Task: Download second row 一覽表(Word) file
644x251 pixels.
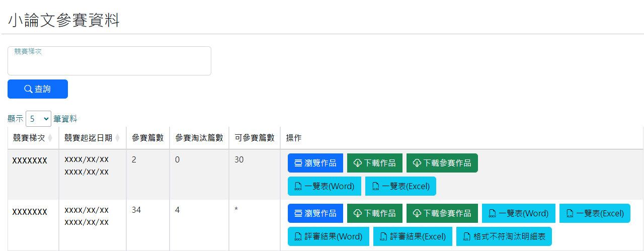Action: click(518, 213)
